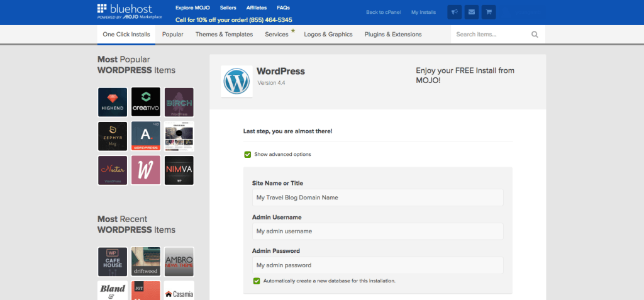Click the Explore MOJO link
This screenshot has width=644, height=300.
192,8
